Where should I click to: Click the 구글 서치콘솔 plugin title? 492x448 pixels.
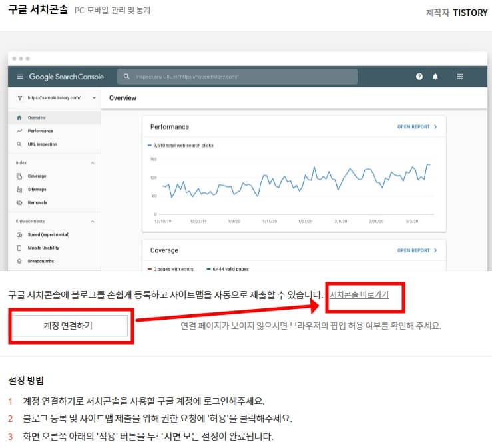(x=38, y=9)
